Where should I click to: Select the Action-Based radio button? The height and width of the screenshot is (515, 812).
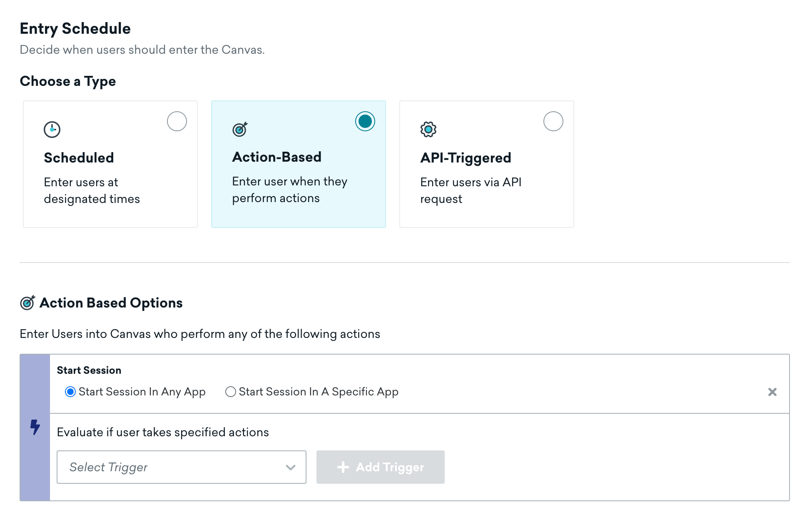(365, 121)
